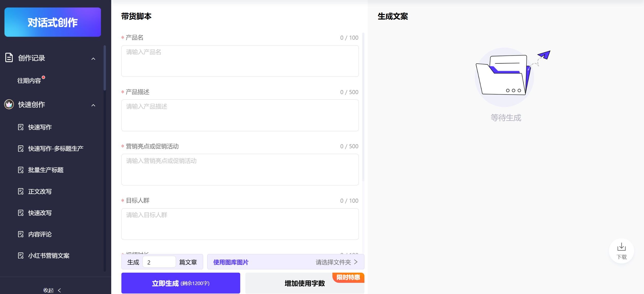Screen dimensions: 644x294
Task: Click the 收起 left arrow icon
Action: [x=59, y=290]
